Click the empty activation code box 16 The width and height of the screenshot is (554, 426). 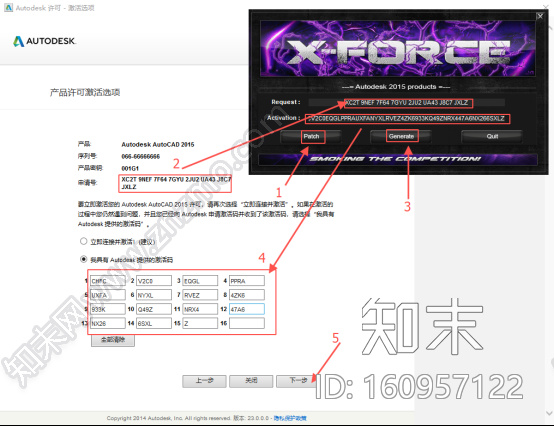coord(247,323)
